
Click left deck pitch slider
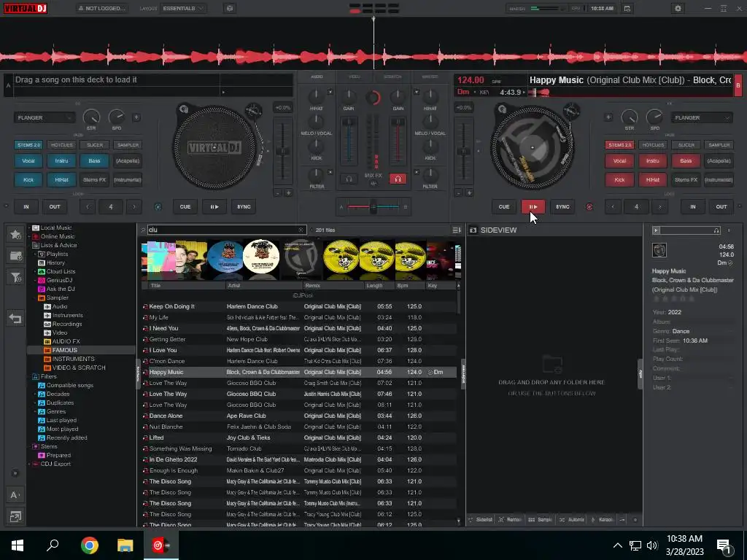pos(283,152)
